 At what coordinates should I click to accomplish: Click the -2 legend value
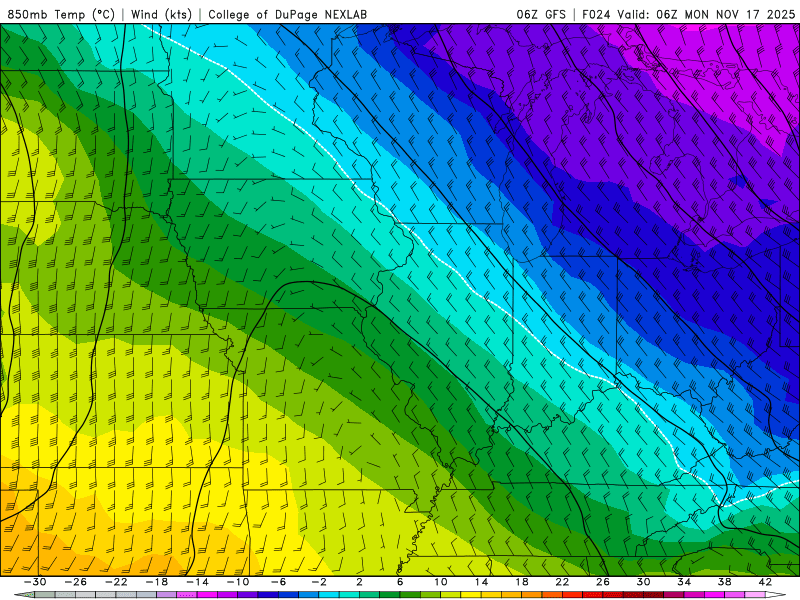pos(319,582)
